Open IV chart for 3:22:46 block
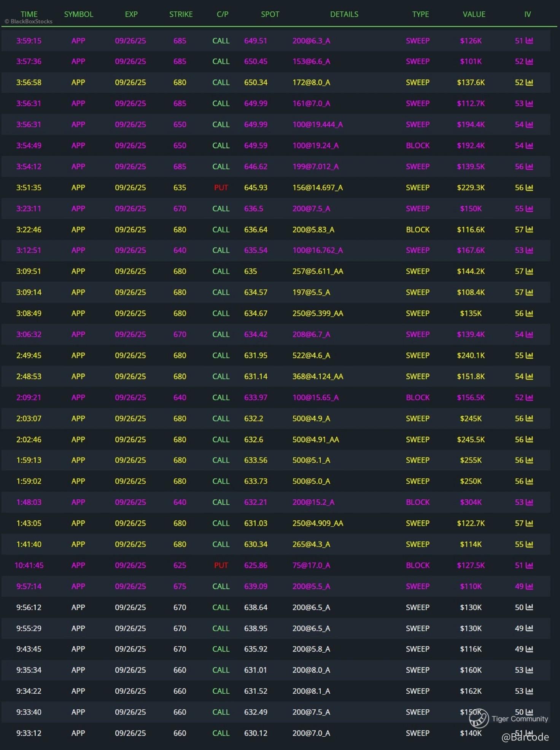Viewport: 560px width, 750px height. tap(529, 229)
